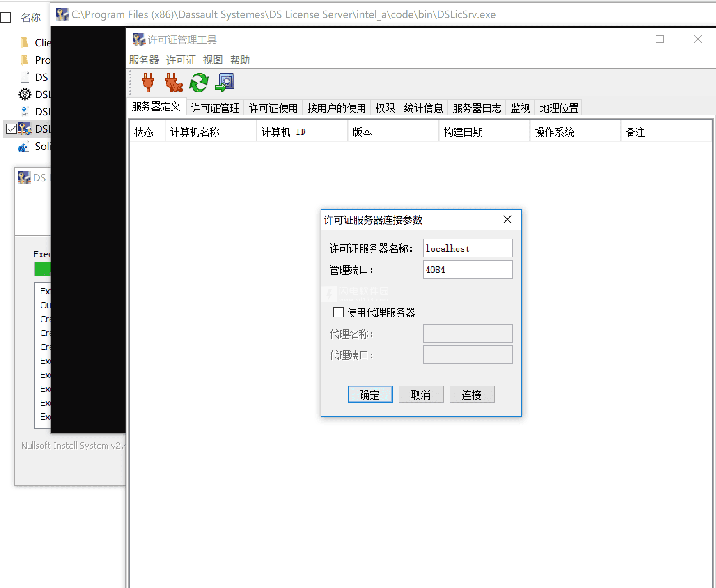Click the localhost server name field
This screenshot has height=588, width=716.
[467, 248]
